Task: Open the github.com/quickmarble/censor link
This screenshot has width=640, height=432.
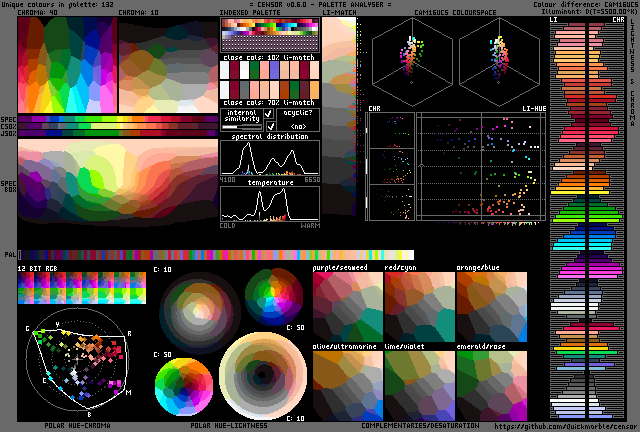Action: (x=567, y=425)
